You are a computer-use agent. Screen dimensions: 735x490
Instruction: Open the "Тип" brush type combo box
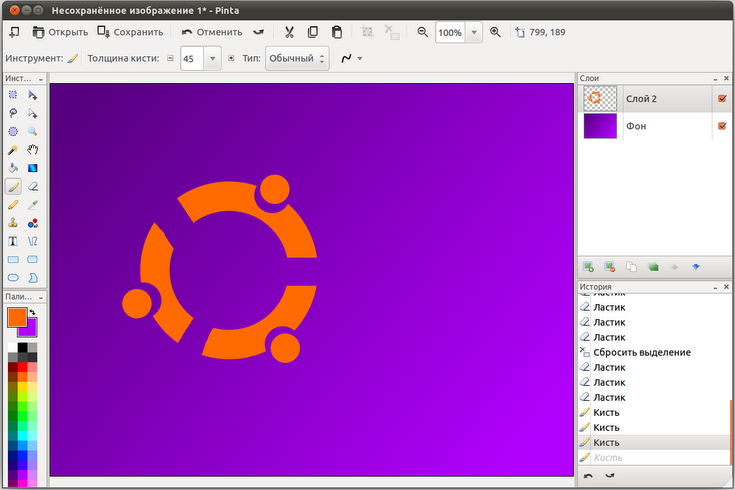[297, 59]
